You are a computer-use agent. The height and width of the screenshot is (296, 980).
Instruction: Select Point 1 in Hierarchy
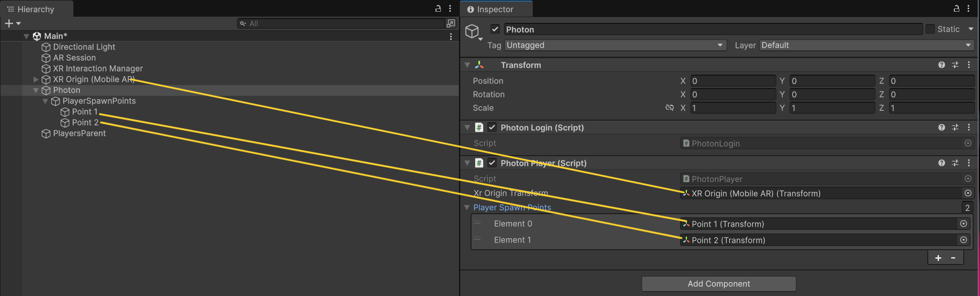[x=85, y=112]
